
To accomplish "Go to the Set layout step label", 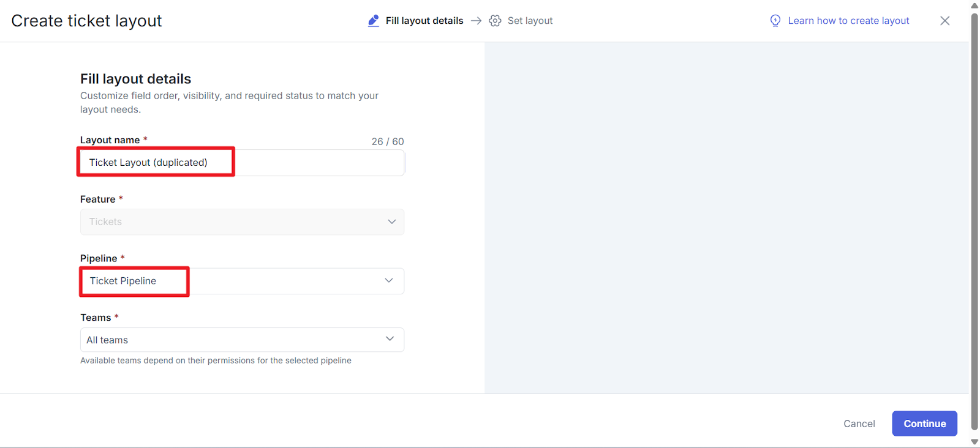I will coord(530,21).
